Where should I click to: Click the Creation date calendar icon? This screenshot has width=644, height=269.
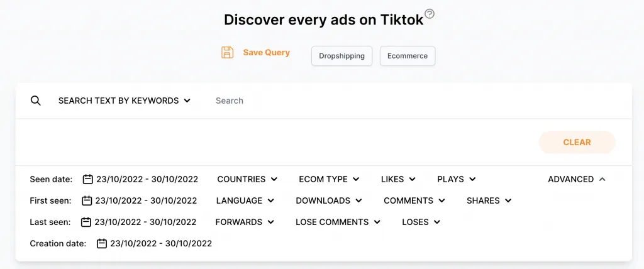[x=102, y=243]
